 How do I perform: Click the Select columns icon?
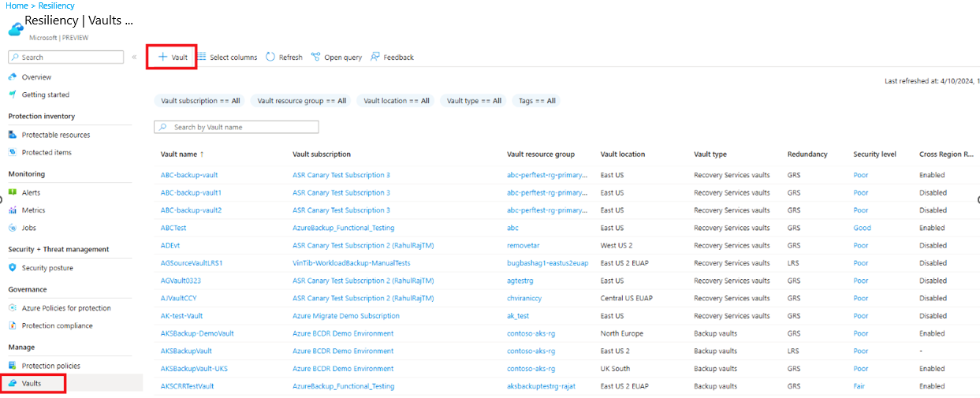(x=203, y=57)
